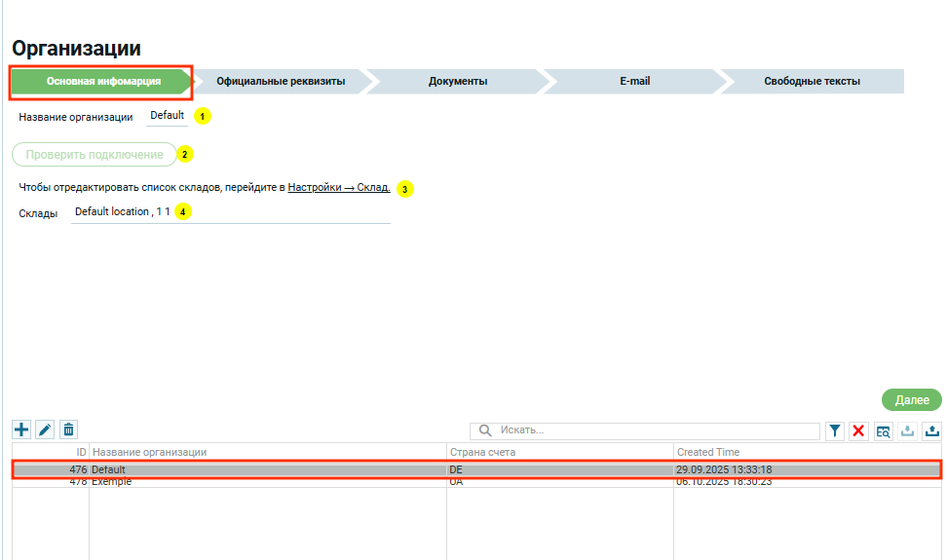Focus the Искать search field
The image size is (947, 560).
(653, 430)
